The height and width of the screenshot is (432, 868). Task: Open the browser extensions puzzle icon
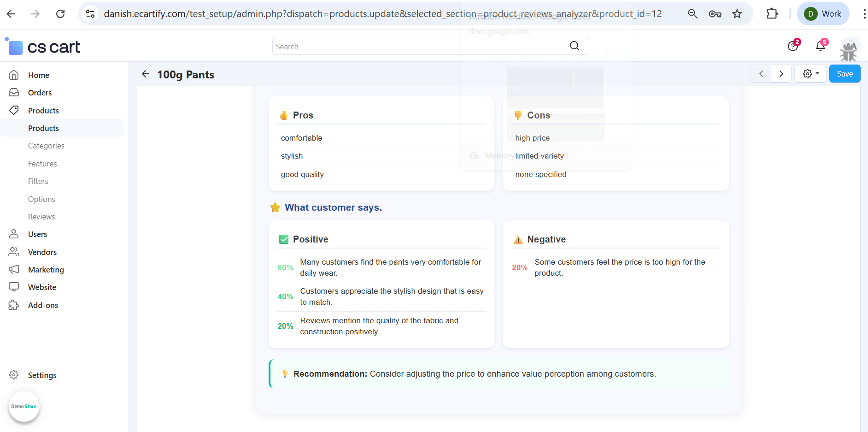772,14
